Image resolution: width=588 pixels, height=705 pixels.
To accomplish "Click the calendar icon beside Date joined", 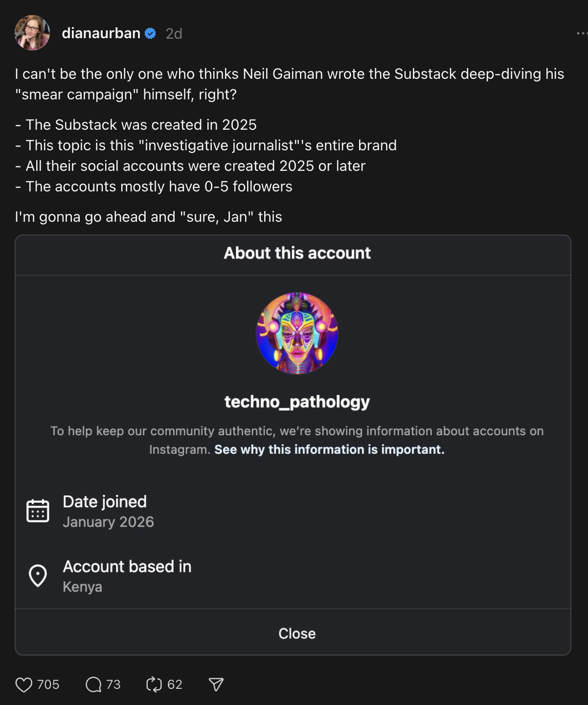I will coord(38,511).
